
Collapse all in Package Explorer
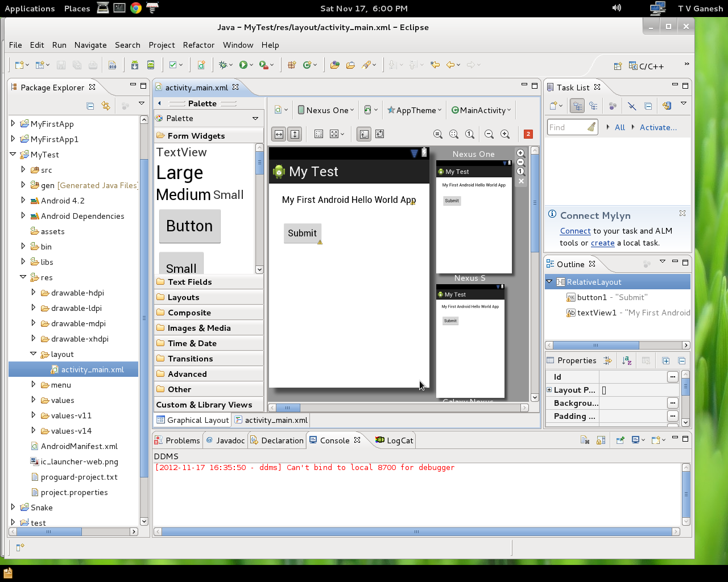[x=90, y=105]
